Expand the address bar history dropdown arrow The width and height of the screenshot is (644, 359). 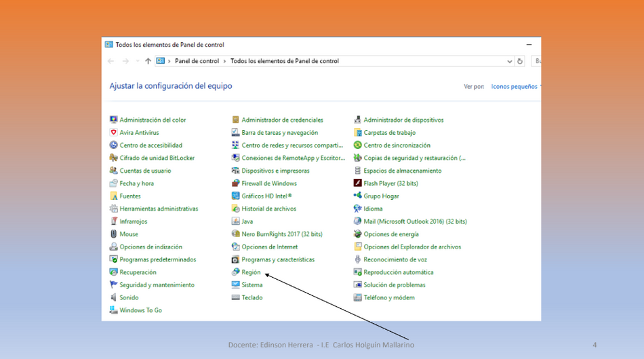tap(509, 61)
